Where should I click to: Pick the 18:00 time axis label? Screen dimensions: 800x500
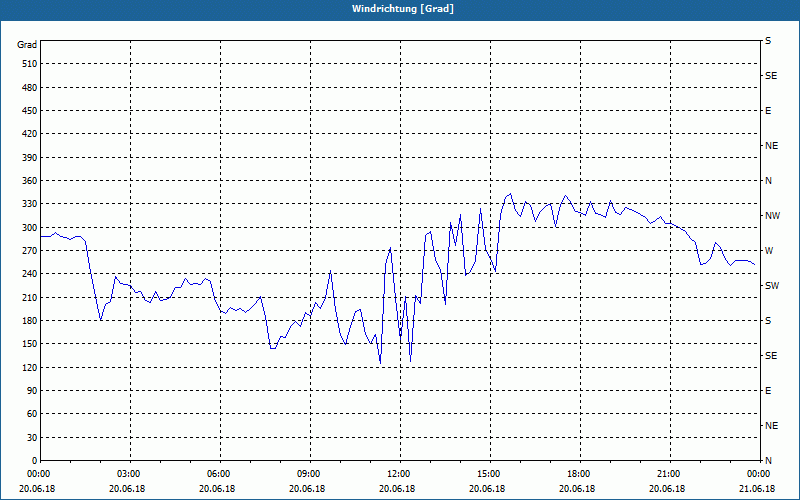(580, 474)
